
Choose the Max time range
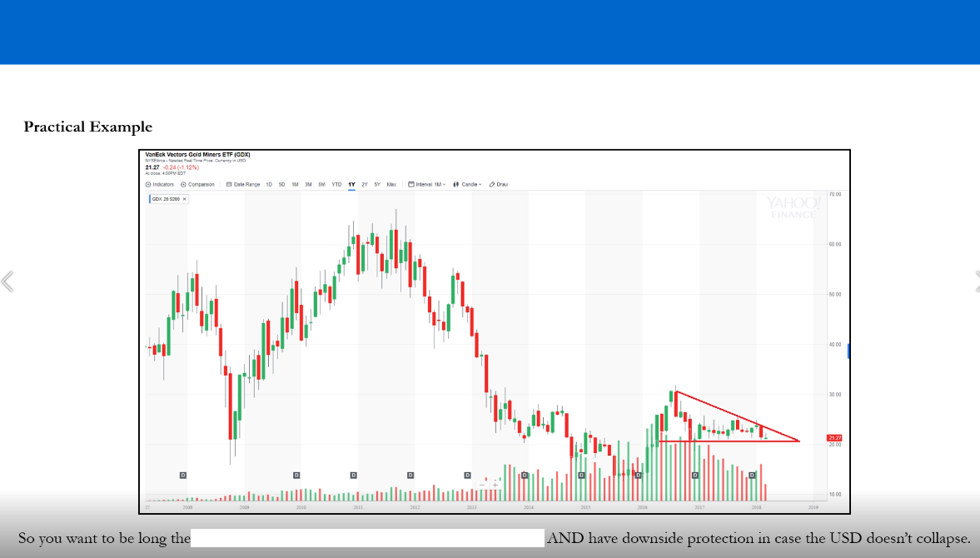391,184
